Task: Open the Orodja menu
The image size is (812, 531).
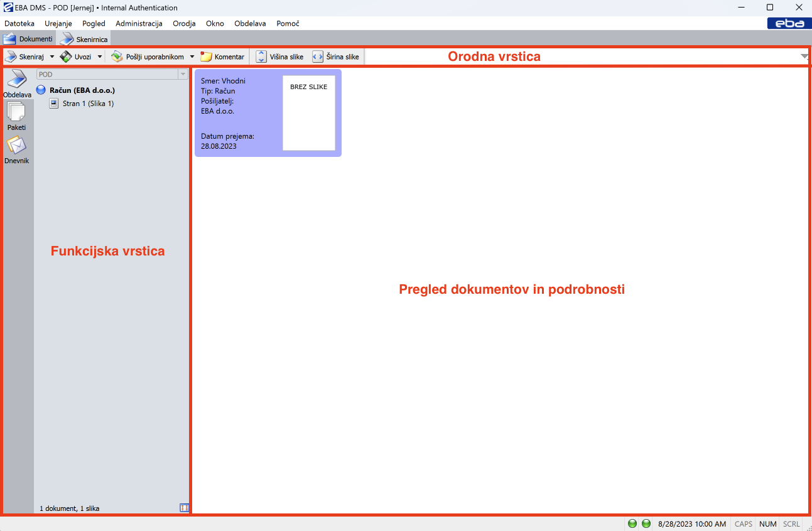Action: (184, 23)
